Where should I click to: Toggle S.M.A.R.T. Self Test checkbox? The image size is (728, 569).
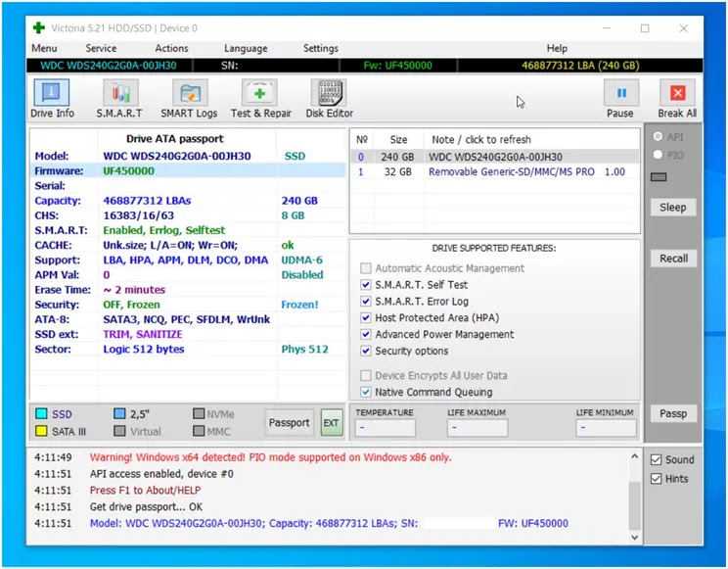point(366,284)
